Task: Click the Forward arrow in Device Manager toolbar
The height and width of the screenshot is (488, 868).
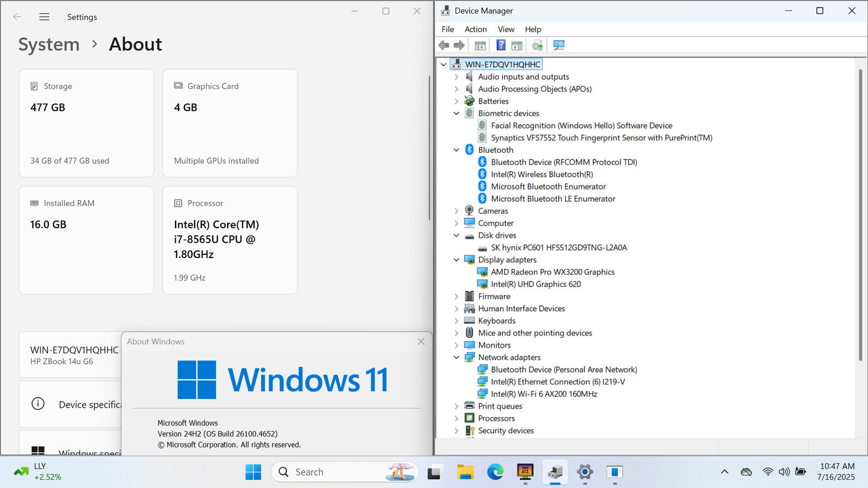Action: 459,45
